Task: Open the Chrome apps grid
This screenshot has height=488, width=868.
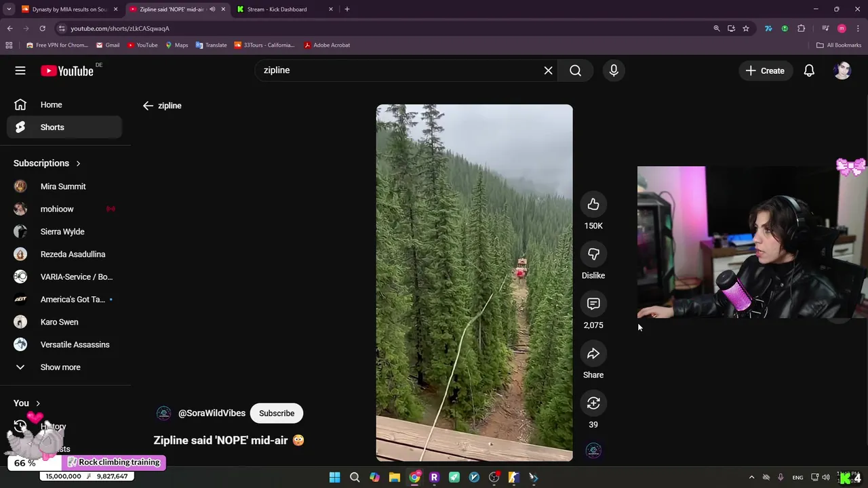Action: (x=9, y=45)
